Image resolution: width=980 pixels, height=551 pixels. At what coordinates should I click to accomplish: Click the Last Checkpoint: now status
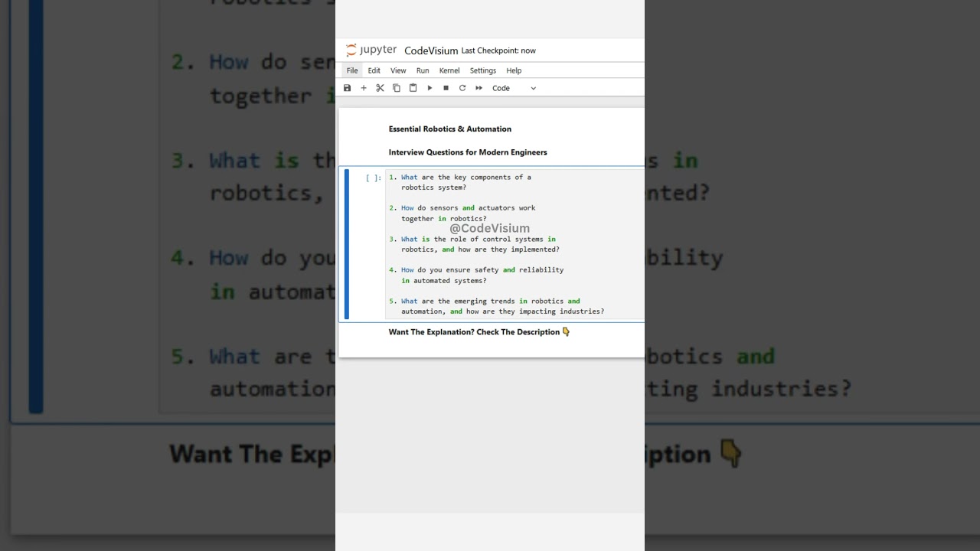(498, 51)
